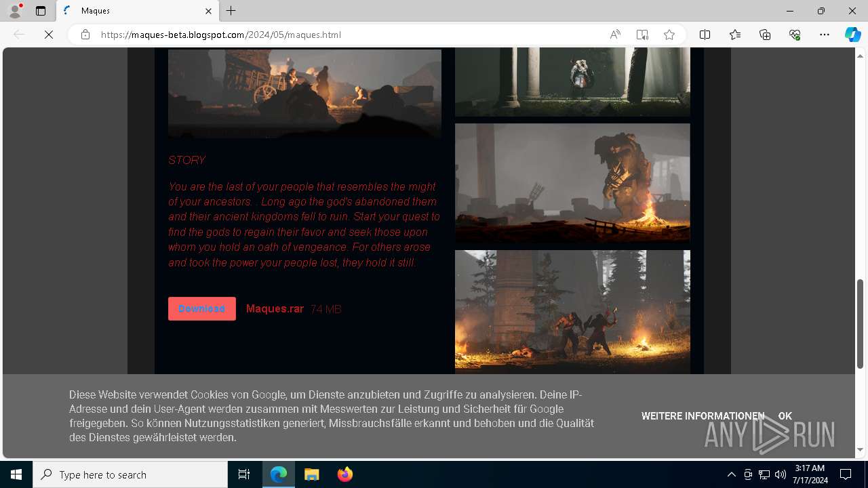Screen dimensions: 868x488
Task: Click the page vertical scrollbar thumb
Action: (860, 323)
